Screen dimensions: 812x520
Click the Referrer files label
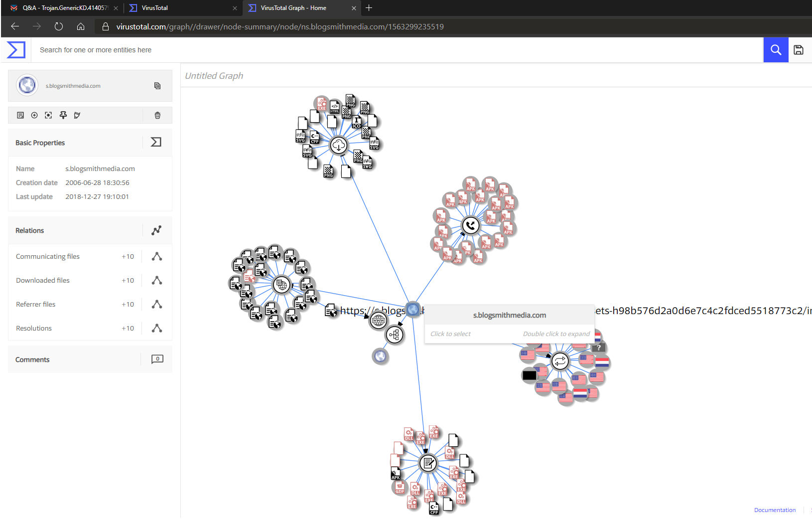(x=36, y=304)
